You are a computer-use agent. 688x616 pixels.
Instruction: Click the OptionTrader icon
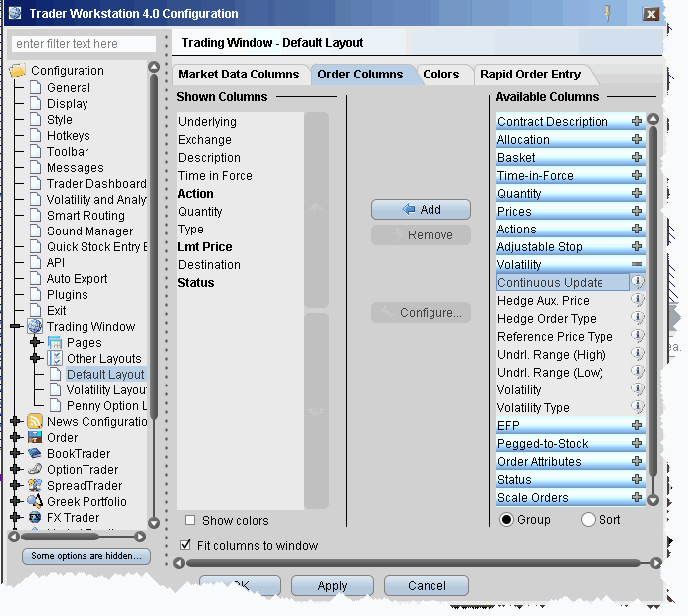tap(35, 469)
